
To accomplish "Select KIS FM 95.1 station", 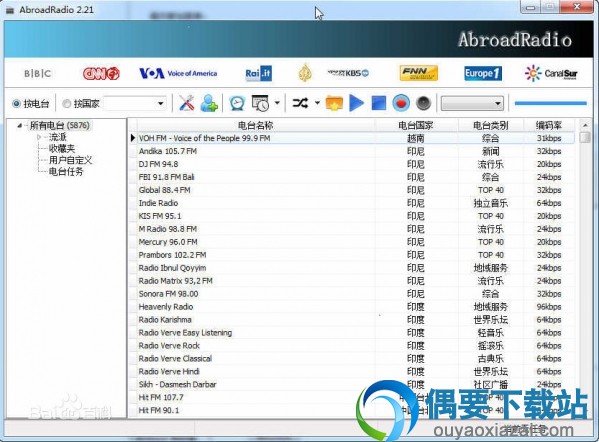I will tap(355, 216).
